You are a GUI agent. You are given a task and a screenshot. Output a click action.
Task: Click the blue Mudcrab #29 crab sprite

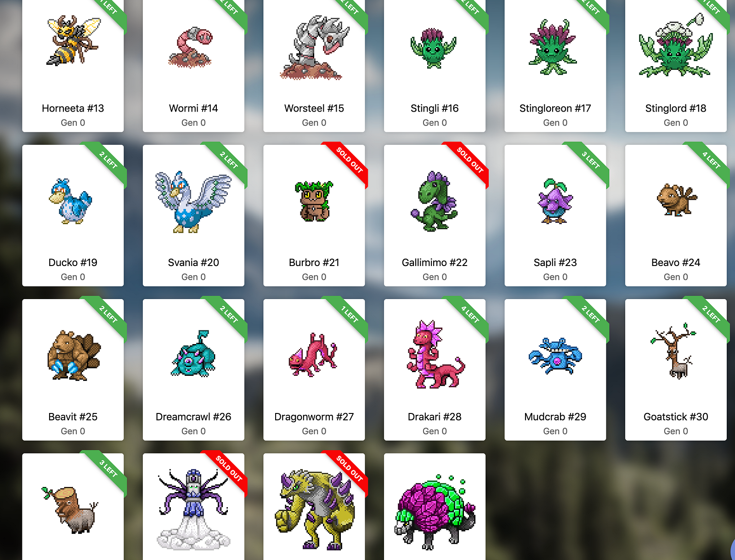coord(555,356)
